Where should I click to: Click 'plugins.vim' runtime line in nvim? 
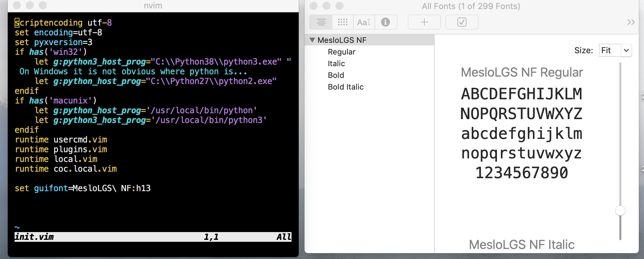point(80,149)
